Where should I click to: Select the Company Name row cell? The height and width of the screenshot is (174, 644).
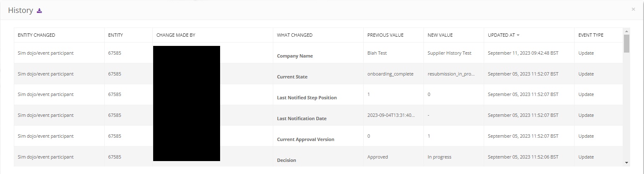point(295,56)
